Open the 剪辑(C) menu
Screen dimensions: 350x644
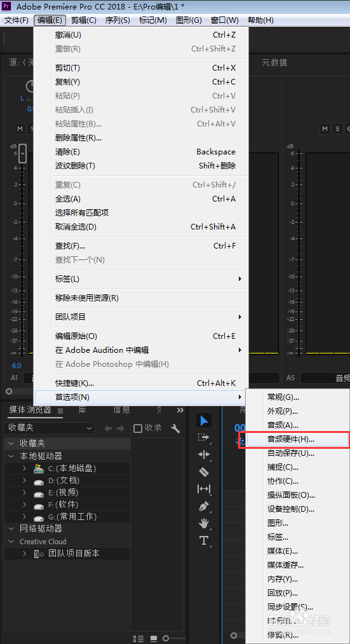(x=83, y=20)
